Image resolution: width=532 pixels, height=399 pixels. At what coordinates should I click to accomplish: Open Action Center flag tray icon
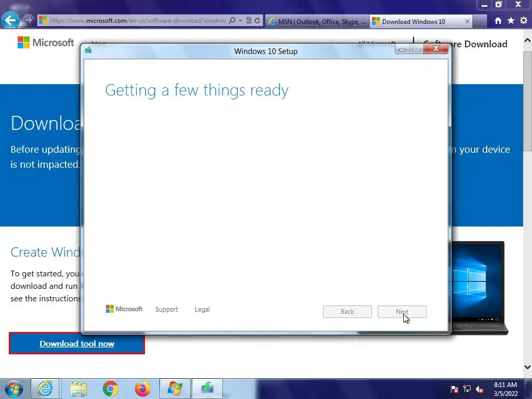pyautogui.click(x=454, y=389)
